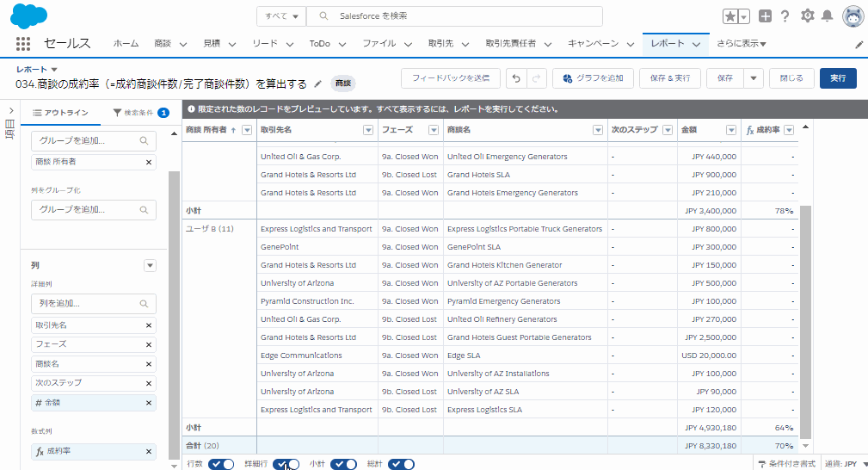Sort by 商談 所有者 ascending arrow

[x=234, y=130]
